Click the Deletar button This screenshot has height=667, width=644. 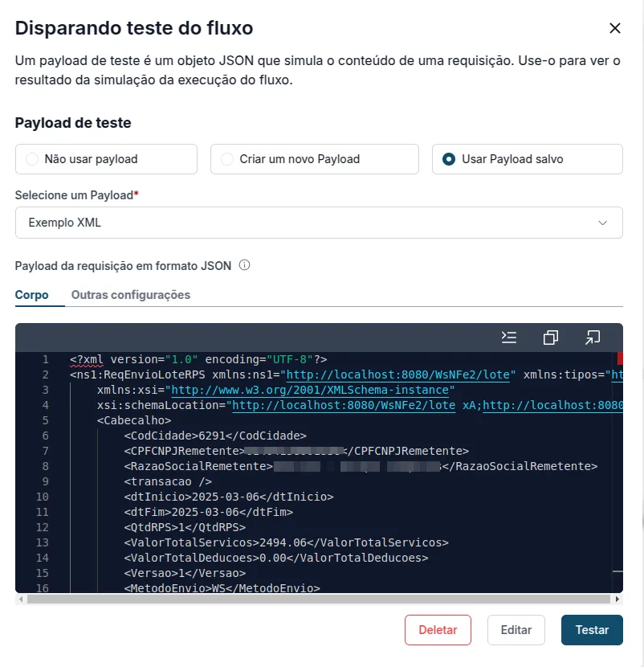click(438, 629)
